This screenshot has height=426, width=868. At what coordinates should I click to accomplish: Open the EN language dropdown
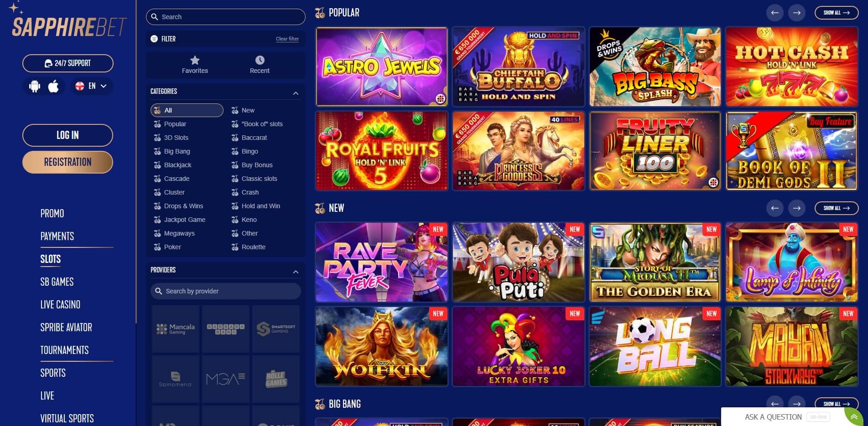tap(91, 86)
